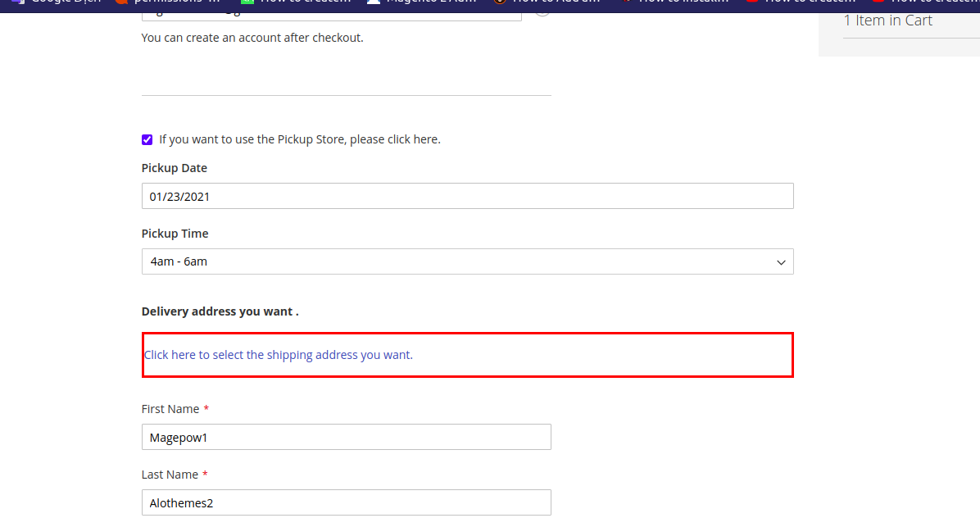The width and height of the screenshot is (980, 518).
Task: Open the permissions bookmark with orange icon
Action: point(168,2)
